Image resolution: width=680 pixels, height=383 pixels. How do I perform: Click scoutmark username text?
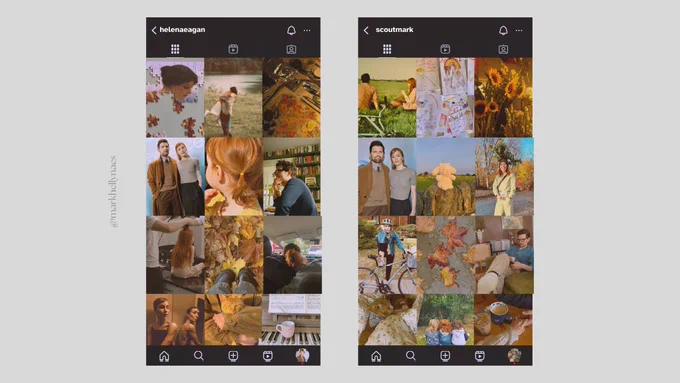394,30
